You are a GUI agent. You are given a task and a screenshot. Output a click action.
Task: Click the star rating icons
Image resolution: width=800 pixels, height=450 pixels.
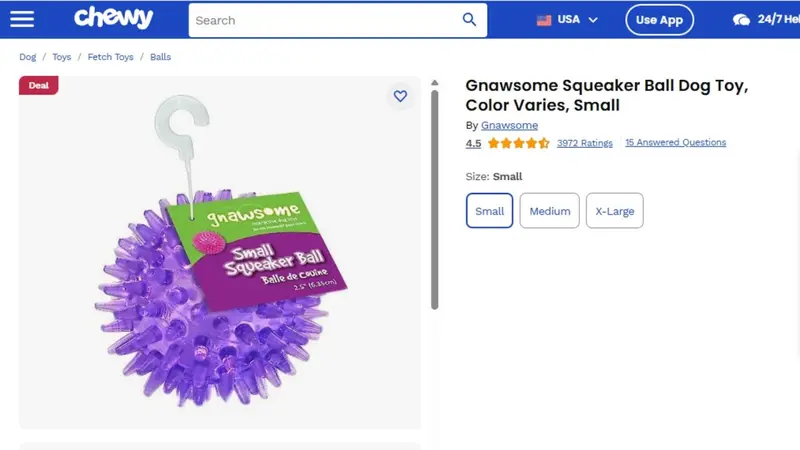coord(518,143)
